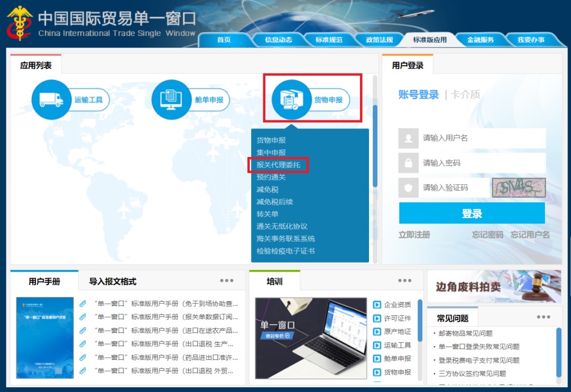Open more options beside 导入报文格式
The width and height of the screenshot is (571, 392).
[227, 281]
